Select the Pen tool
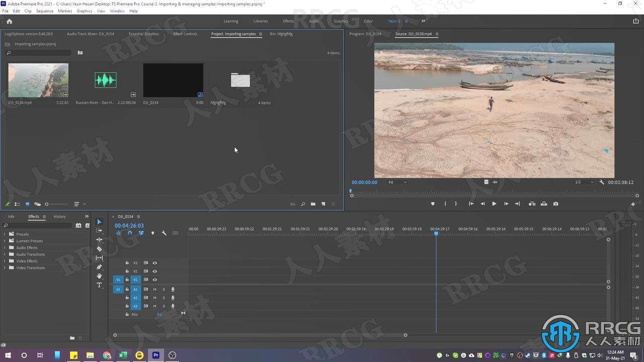 point(99,267)
